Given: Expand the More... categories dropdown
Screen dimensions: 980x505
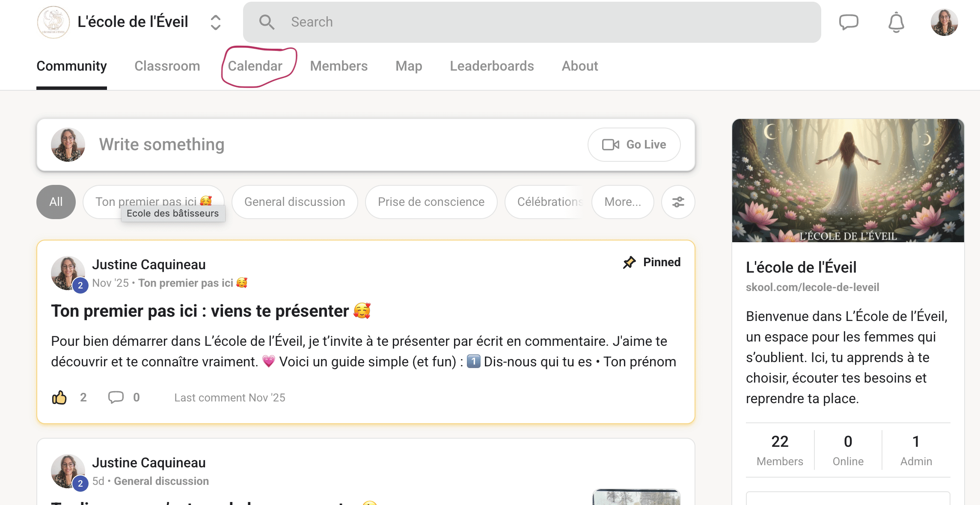Looking at the screenshot, I should coord(622,202).
